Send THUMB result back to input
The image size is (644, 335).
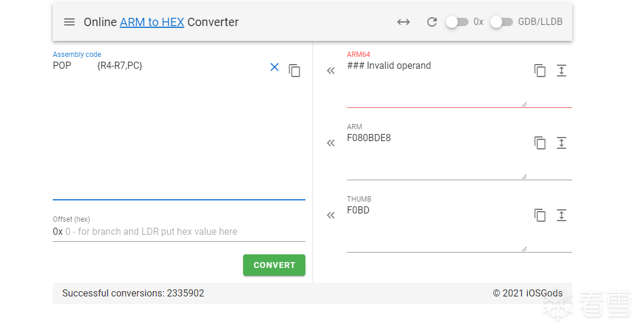click(x=331, y=215)
